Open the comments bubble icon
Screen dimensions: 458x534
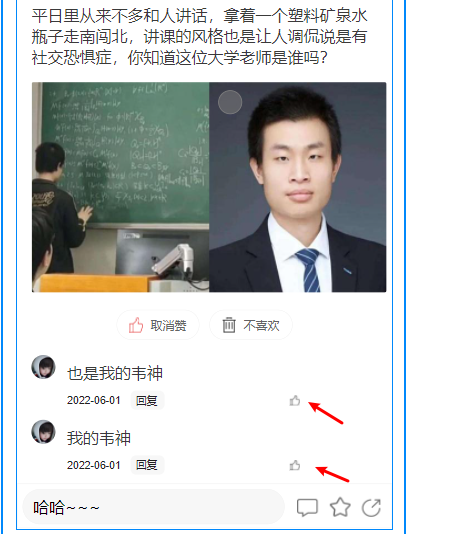tap(307, 508)
